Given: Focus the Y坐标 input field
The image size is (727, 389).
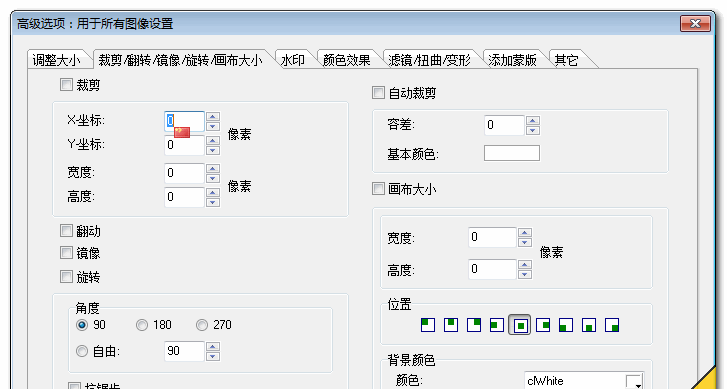Looking at the screenshot, I should 185,145.
